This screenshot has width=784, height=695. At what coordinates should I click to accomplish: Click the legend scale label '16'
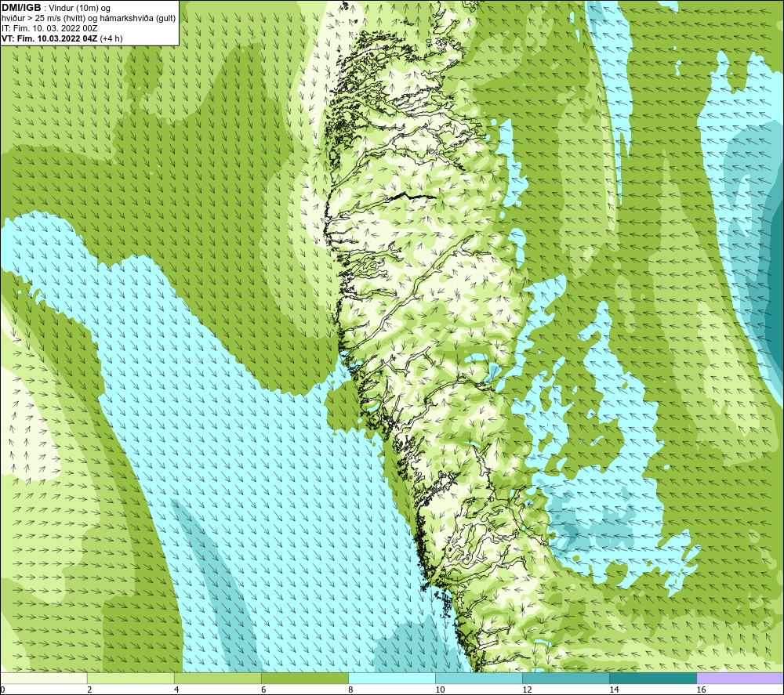[701, 690]
